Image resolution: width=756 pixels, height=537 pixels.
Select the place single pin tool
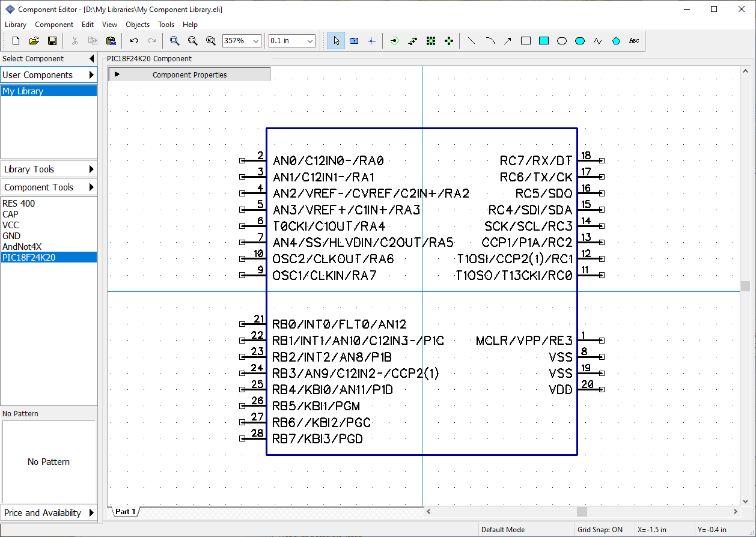(x=394, y=41)
